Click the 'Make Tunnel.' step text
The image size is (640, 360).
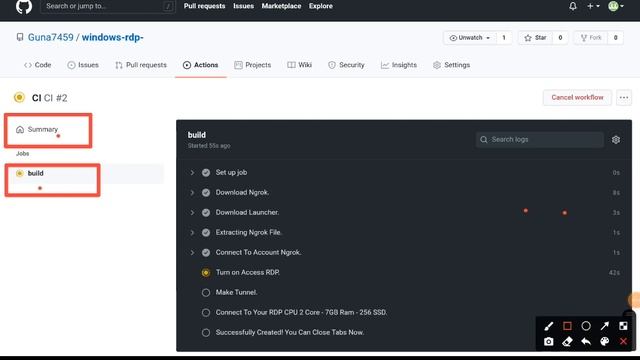(236, 293)
